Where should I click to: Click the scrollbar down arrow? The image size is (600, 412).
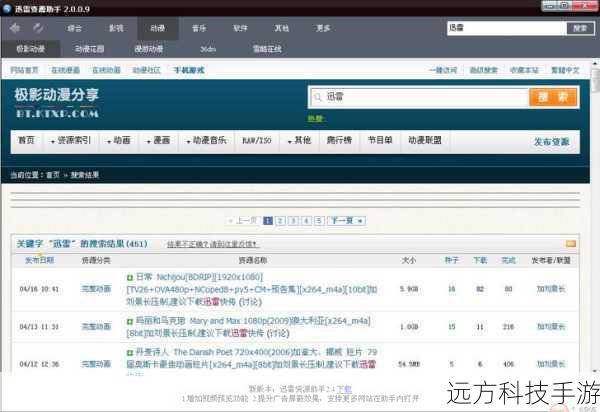pyautogui.click(x=595, y=370)
